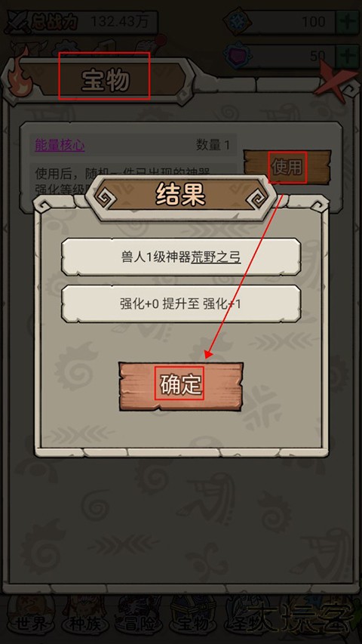This screenshot has height=644, width=362.
Task: Switch to the 种族 bottom tab
Action: [x=85, y=624]
